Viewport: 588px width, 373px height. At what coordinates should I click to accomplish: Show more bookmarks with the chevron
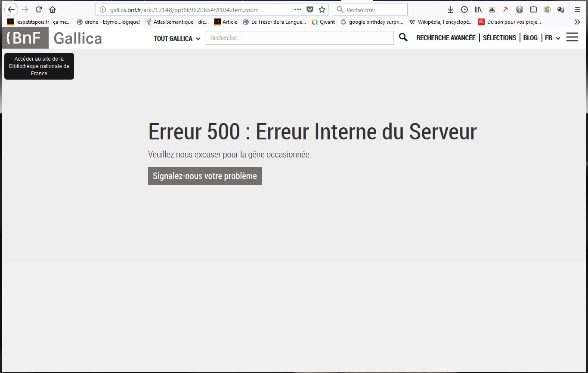[x=577, y=22]
